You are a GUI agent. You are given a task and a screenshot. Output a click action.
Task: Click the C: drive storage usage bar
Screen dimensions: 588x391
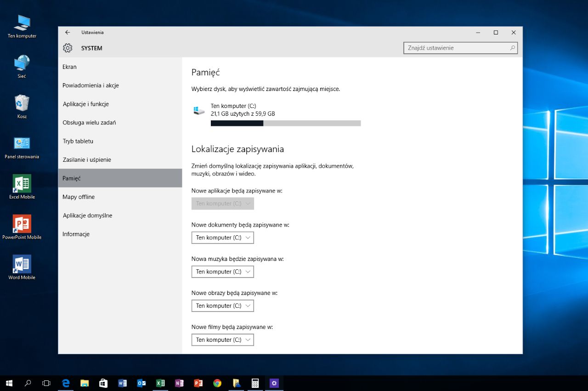(285, 123)
